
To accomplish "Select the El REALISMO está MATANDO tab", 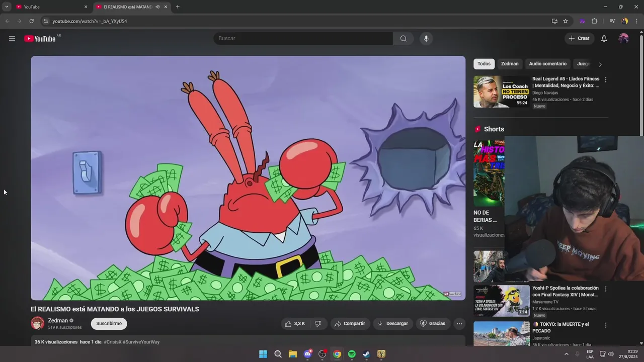I will point(128,7).
